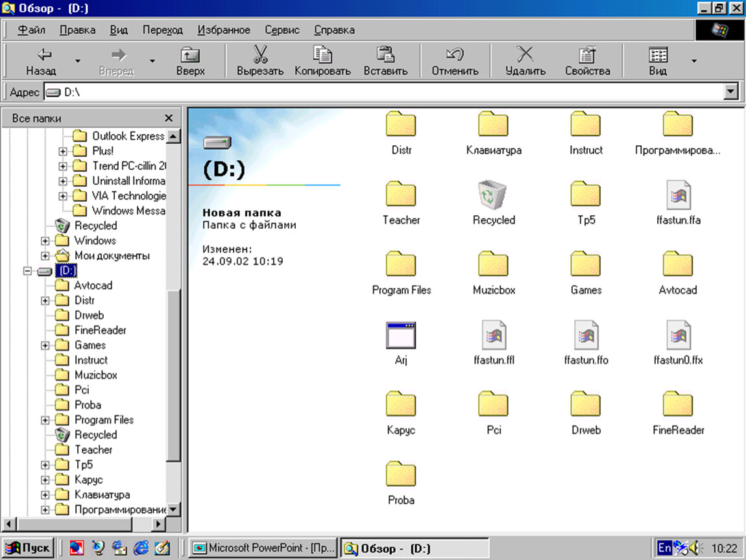746x560 pixels.
Task: Select the Proba folder icon in the file pane
Action: point(401,474)
